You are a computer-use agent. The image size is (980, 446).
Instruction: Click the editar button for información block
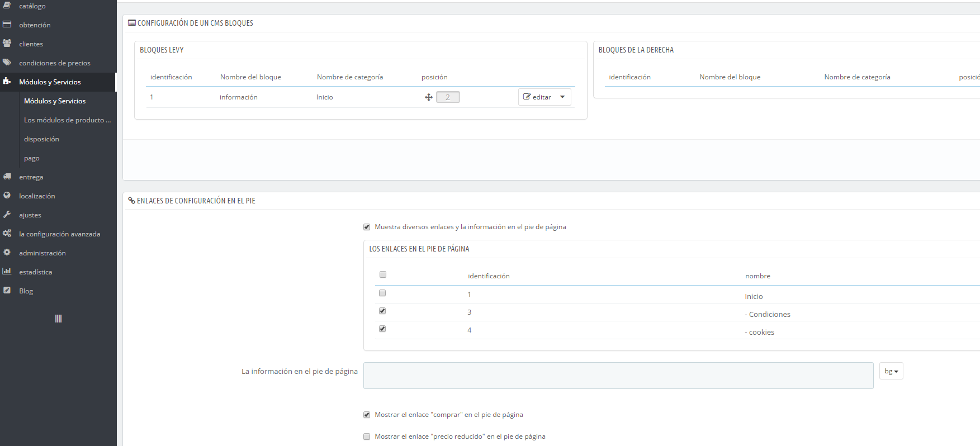[537, 97]
